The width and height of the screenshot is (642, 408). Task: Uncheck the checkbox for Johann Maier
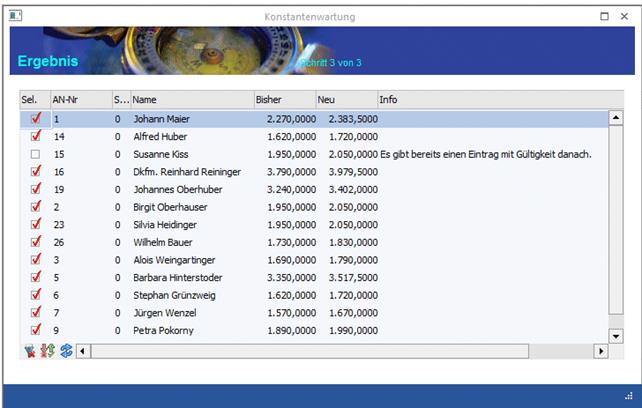point(35,119)
